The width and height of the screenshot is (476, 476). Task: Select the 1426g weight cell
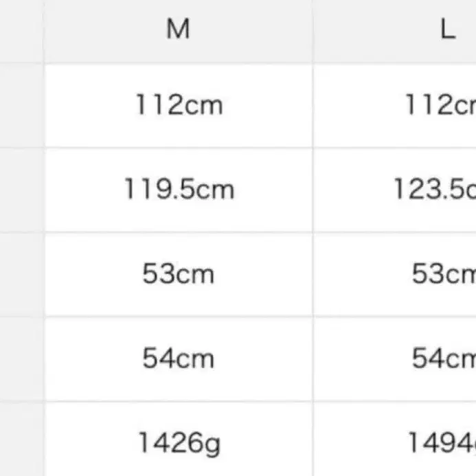tap(179, 443)
